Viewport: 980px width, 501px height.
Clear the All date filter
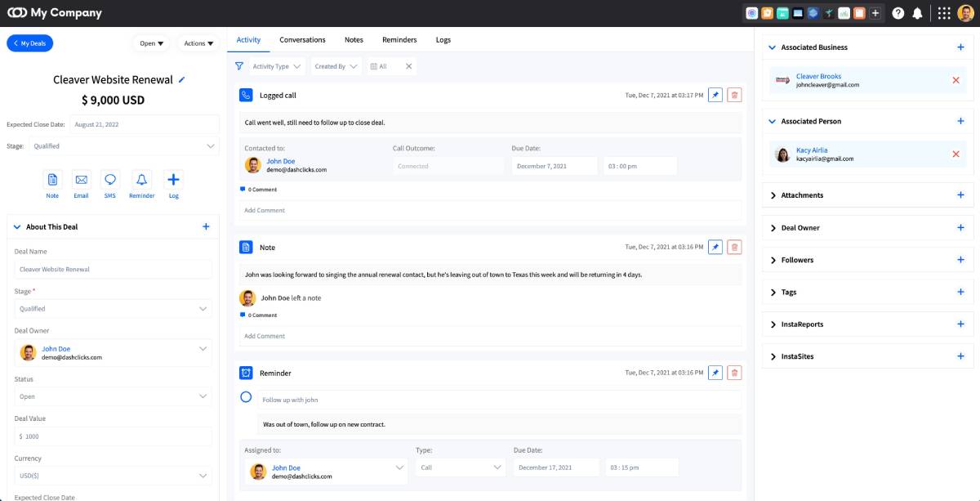click(409, 66)
